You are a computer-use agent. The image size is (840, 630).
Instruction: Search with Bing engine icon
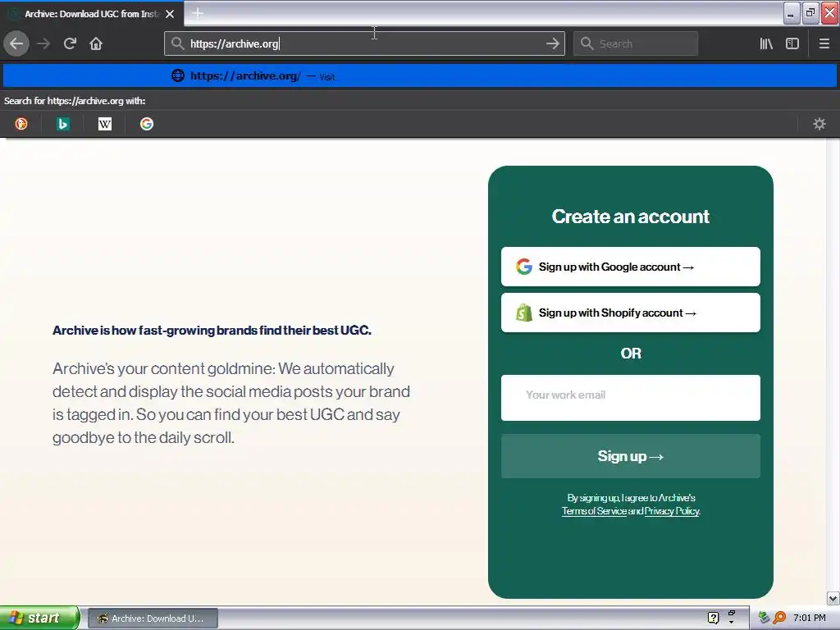[62, 124]
